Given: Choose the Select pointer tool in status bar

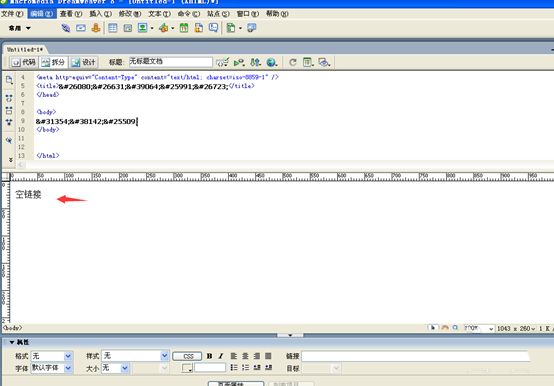Looking at the screenshot, I should pyautogui.click(x=433, y=328).
